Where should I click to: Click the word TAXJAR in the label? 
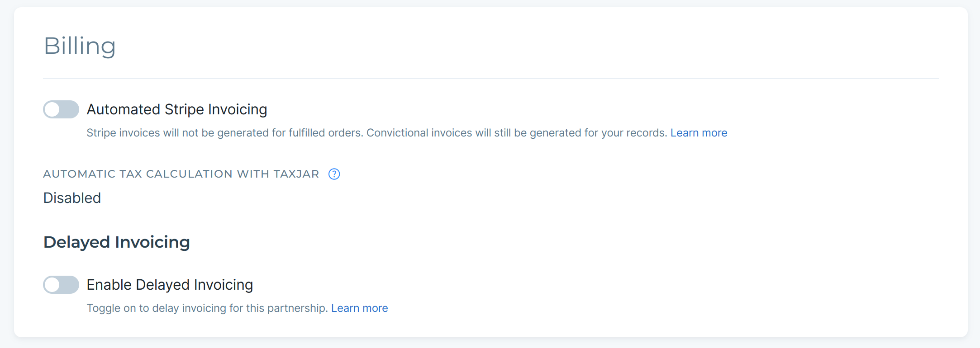click(296, 174)
